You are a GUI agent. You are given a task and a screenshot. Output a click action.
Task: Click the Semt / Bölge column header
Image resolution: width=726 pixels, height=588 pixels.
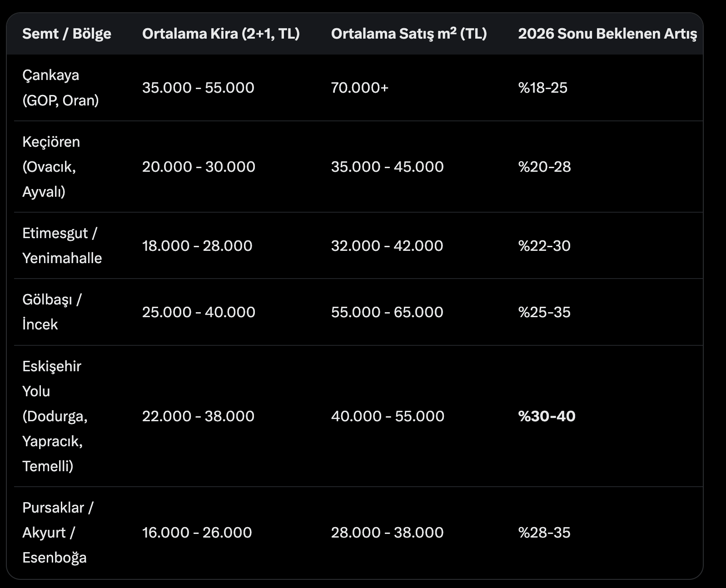pos(67,34)
